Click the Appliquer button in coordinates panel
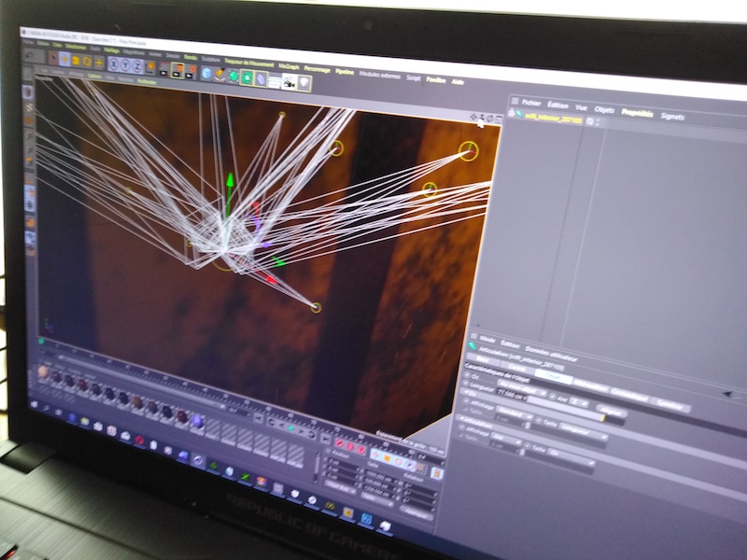This screenshot has height=560, width=747. (x=416, y=514)
